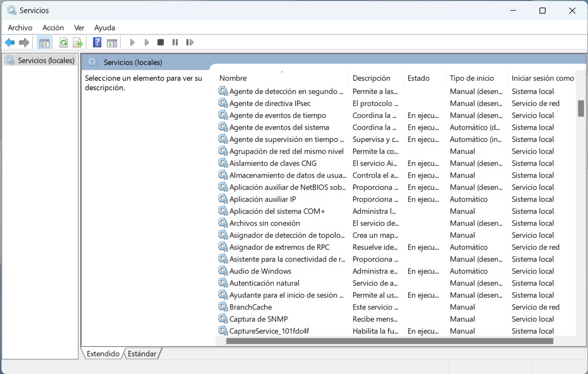Image resolution: width=588 pixels, height=374 pixels.
Task: Select the Aplicación del sistema COM+ name
Action: tap(277, 211)
